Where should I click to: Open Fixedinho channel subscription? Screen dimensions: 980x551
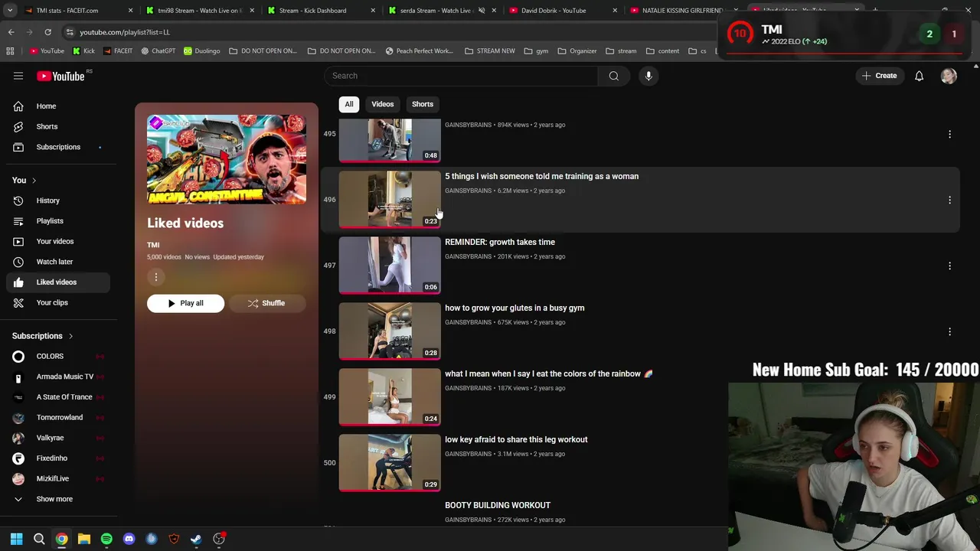point(58,458)
